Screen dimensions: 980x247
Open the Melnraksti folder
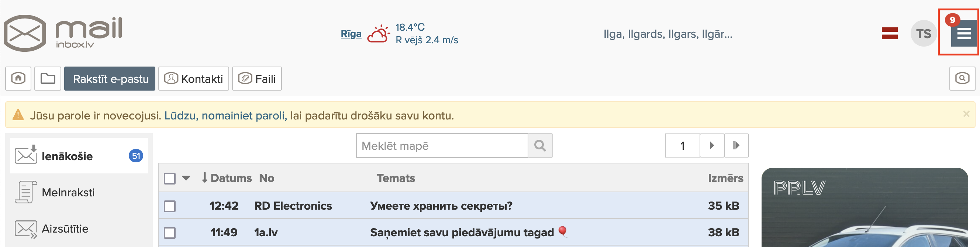[x=68, y=193]
